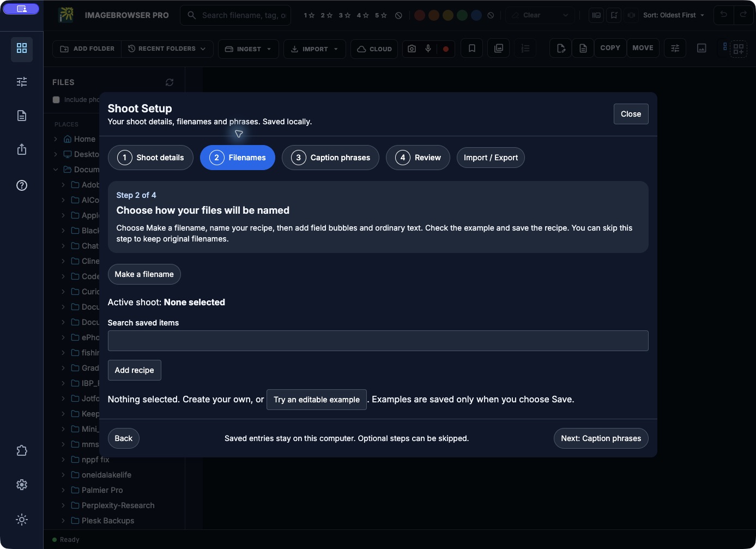Filter by the green color label swatch
756x549 pixels.
coord(462,15)
